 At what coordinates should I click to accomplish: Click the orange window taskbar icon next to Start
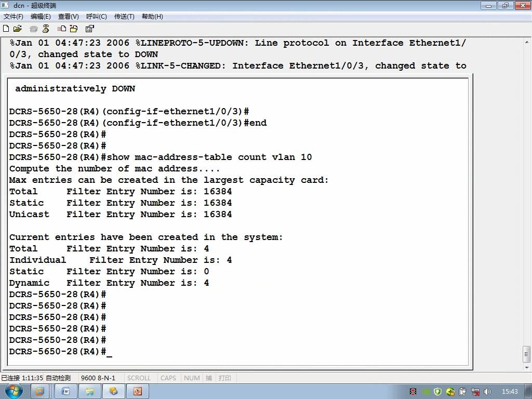(39, 392)
